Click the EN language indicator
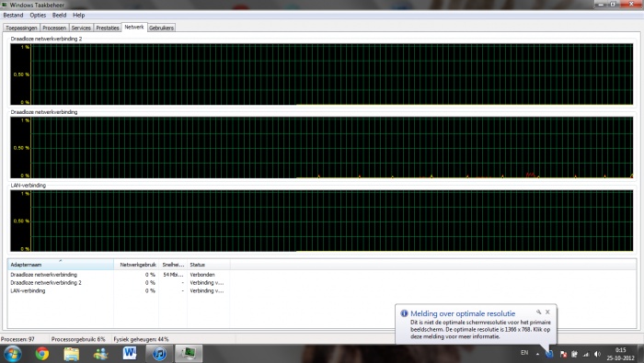 click(x=524, y=353)
